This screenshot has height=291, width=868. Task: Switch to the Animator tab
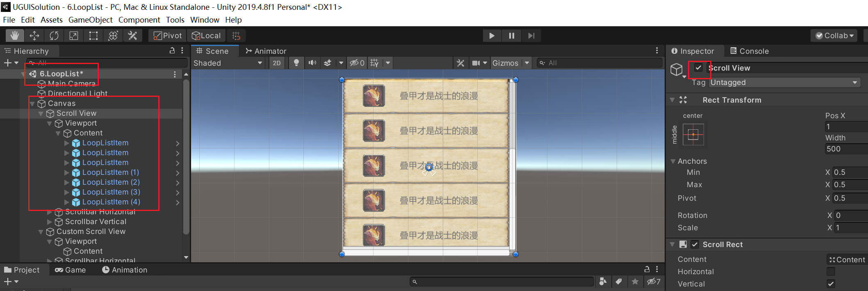point(266,51)
